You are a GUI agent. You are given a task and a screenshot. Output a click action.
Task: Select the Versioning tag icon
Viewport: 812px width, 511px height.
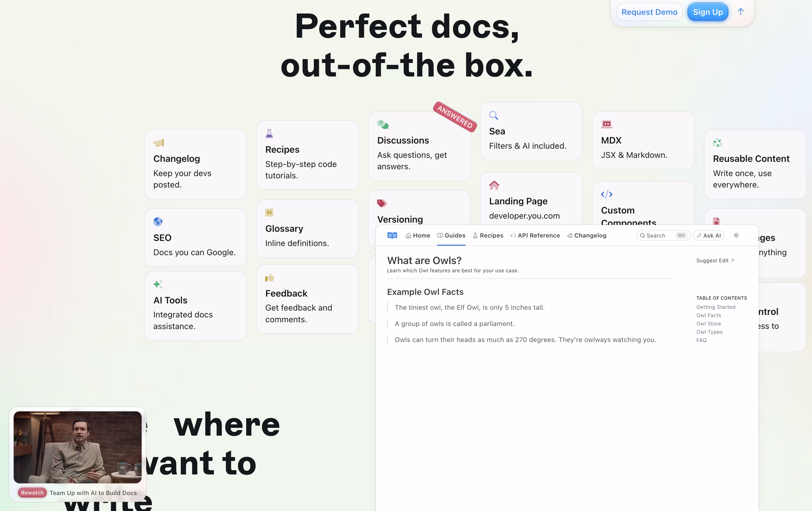(x=381, y=203)
